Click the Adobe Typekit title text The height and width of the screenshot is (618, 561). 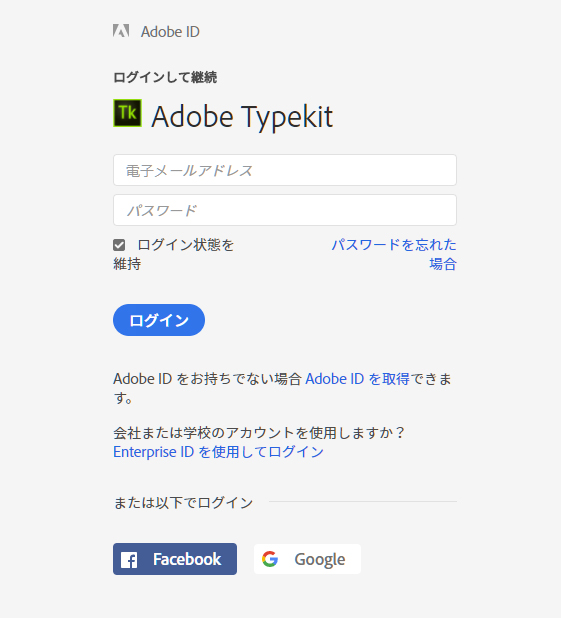(x=242, y=117)
